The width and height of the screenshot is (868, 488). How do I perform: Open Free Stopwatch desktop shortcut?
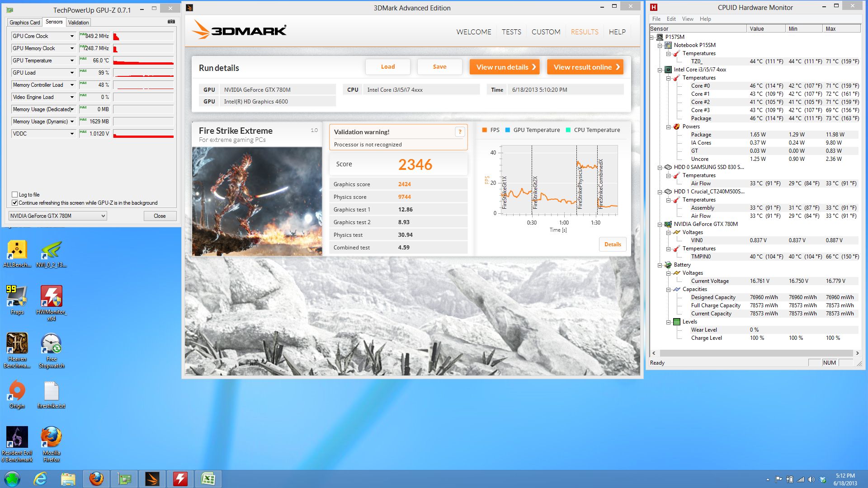tap(52, 350)
